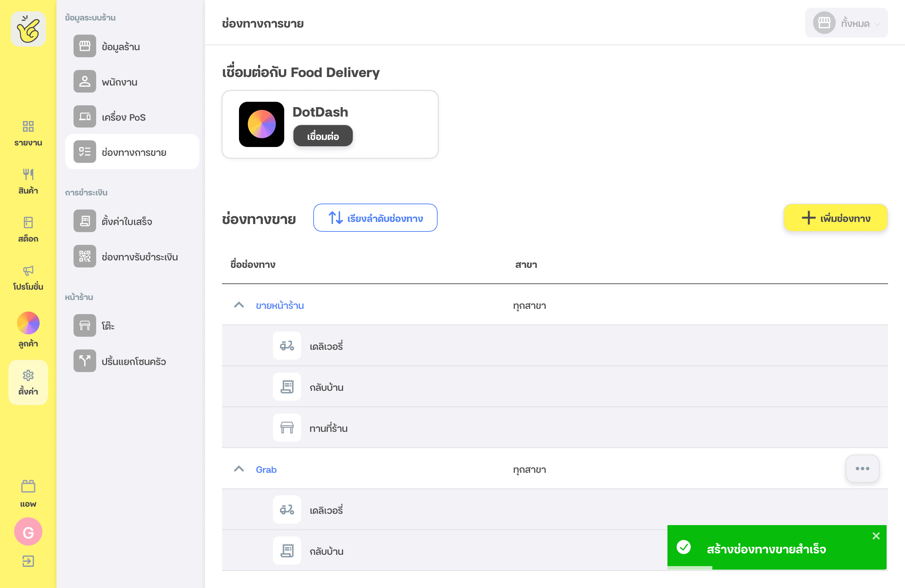Click ทุกสาขา in the ขายหน้าร้าน row
This screenshot has width=905, height=588.
tap(529, 306)
